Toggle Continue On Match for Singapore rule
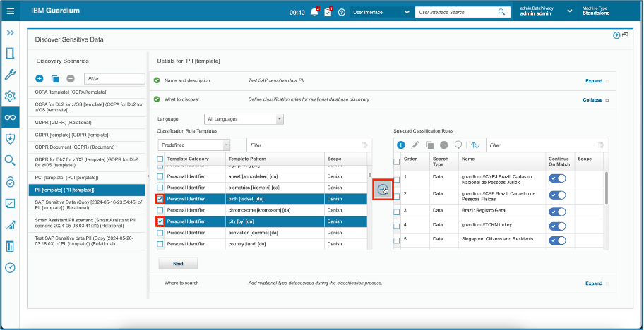Viewport: 644px width, 330px height. pos(557,240)
